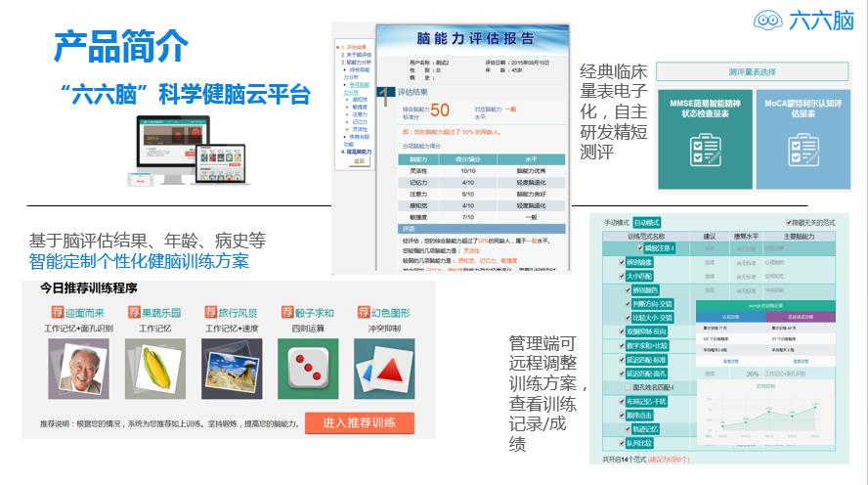Image resolution: width=868 pixels, height=485 pixels.
Task: Click the 评语 section header bar
Action: coord(482,229)
